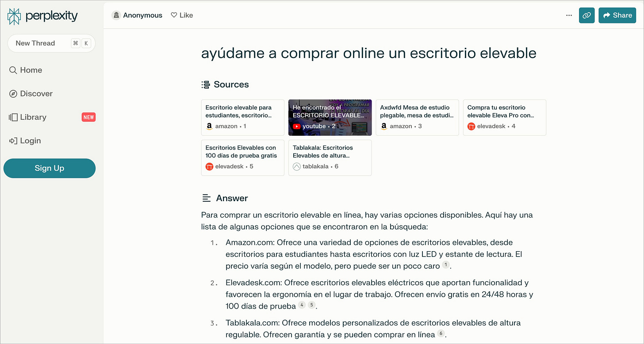
Task: Click the Elevadesk favicon in source 5
Action: 210,167
